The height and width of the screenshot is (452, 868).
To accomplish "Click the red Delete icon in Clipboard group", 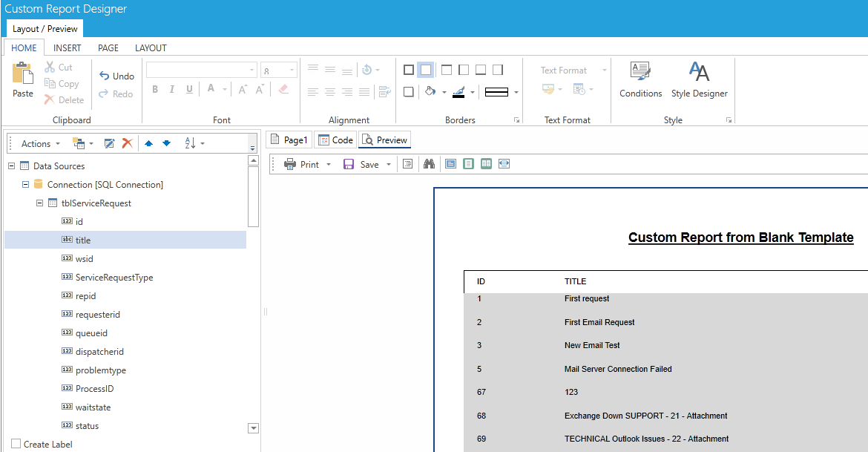I will (x=49, y=99).
